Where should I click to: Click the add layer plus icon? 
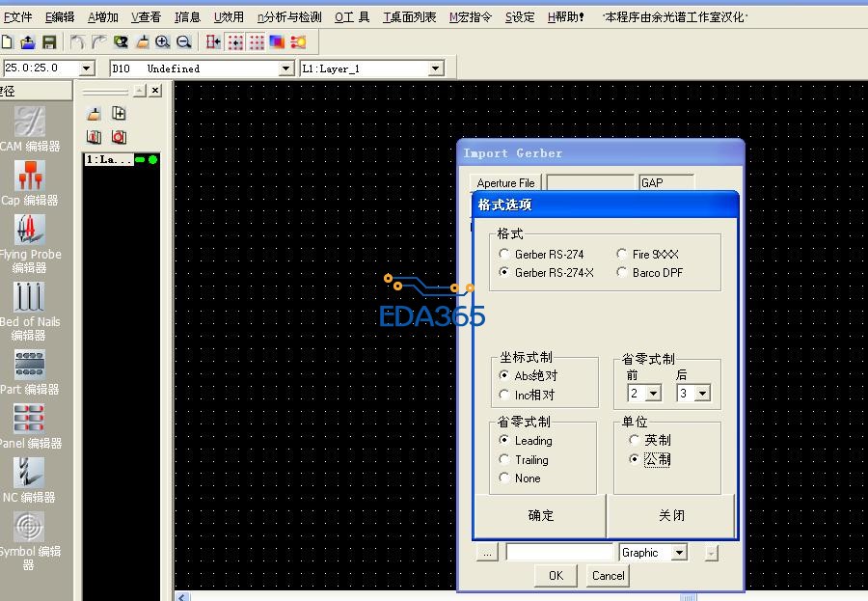pyautogui.click(x=119, y=114)
